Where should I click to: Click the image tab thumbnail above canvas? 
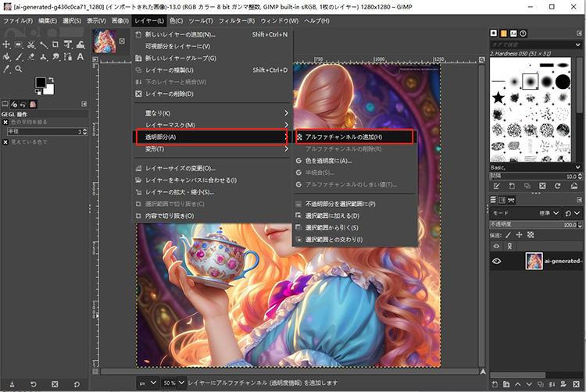104,41
